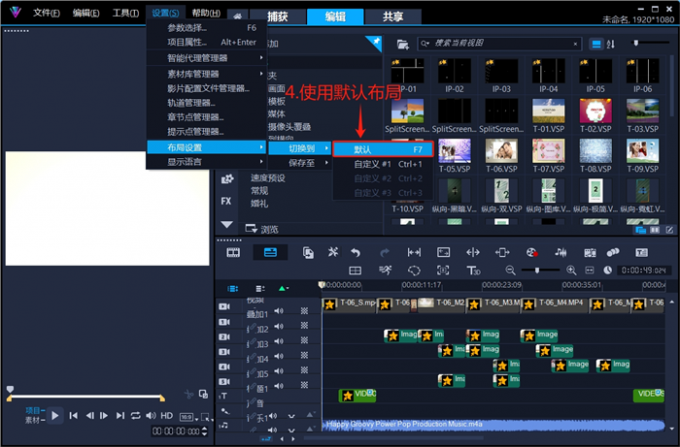Click the pin icon on library panel
This screenshot has width=680, height=447.
(x=375, y=42)
